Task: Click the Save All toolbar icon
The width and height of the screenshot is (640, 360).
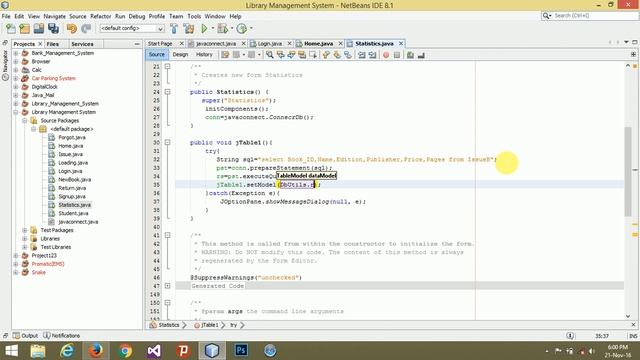Action: coord(53,29)
